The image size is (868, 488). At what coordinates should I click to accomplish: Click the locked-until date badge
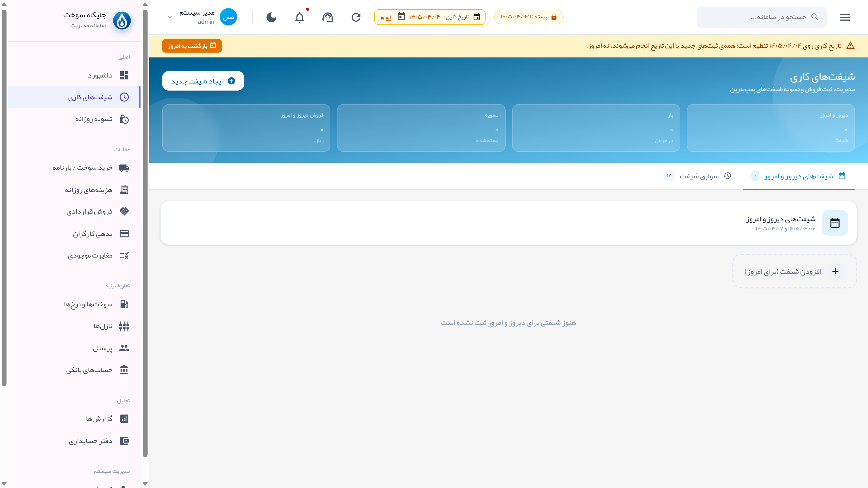point(529,17)
